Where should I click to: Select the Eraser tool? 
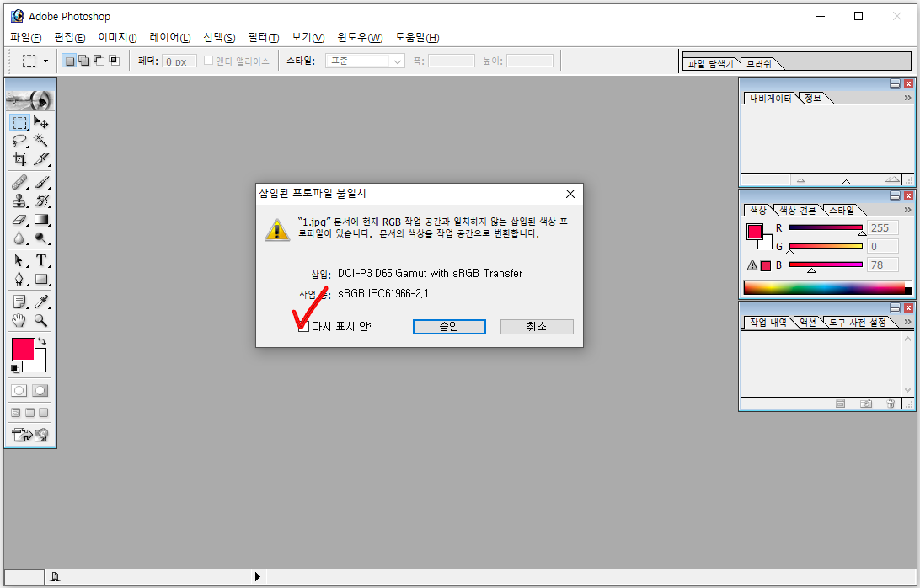[x=19, y=220]
